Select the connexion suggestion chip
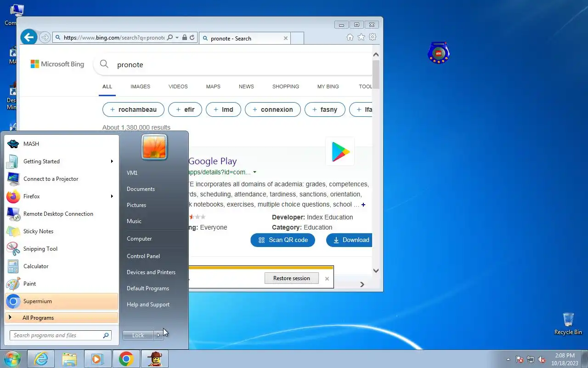 coord(273,109)
